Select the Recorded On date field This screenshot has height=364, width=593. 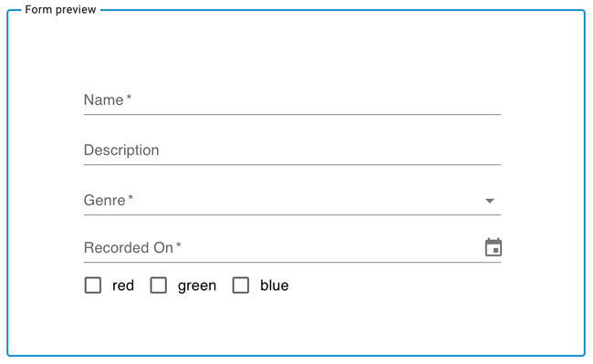[x=292, y=247]
